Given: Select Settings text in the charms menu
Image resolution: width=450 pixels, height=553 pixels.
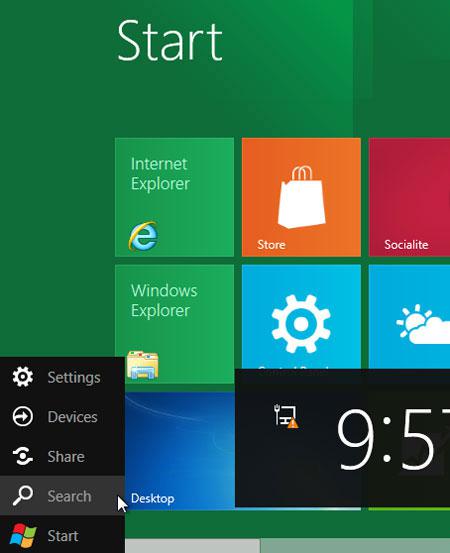Looking at the screenshot, I should 74,378.
